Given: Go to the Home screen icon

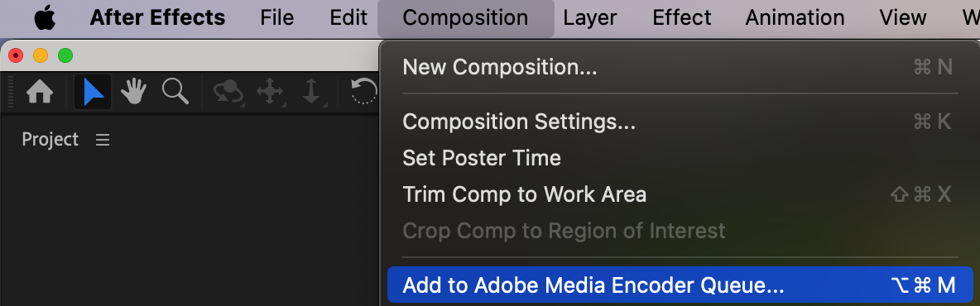Looking at the screenshot, I should click(40, 93).
